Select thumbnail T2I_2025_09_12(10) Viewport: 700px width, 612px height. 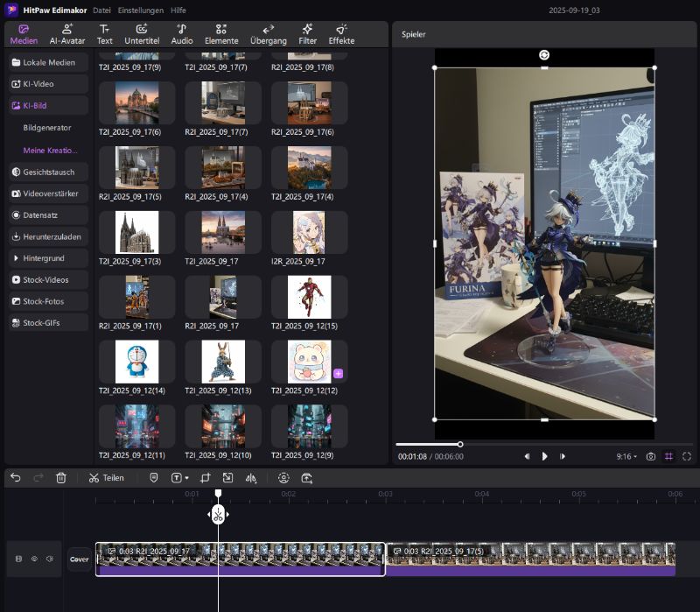223,426
